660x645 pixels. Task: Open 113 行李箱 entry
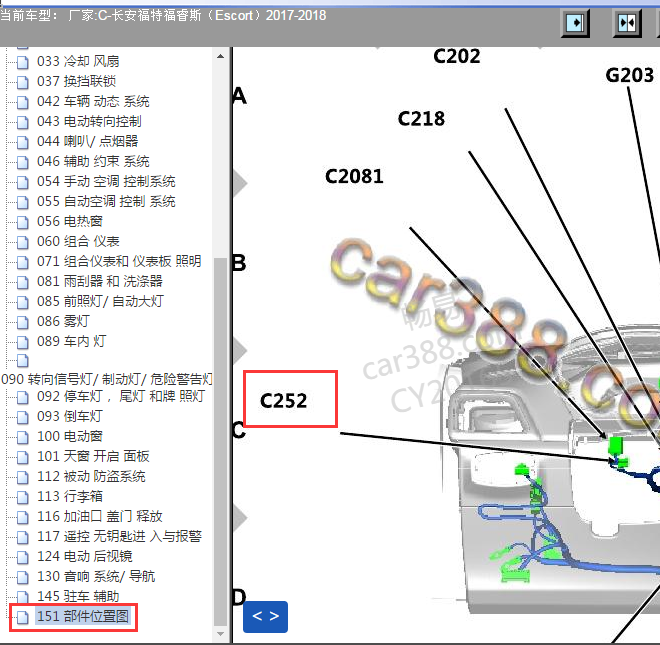click(70, 496)
